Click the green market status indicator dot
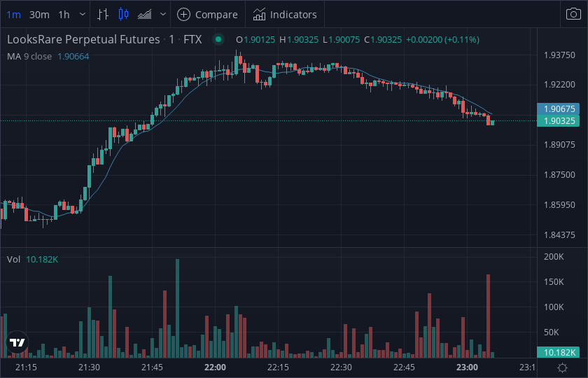 [x=218, y=39]
